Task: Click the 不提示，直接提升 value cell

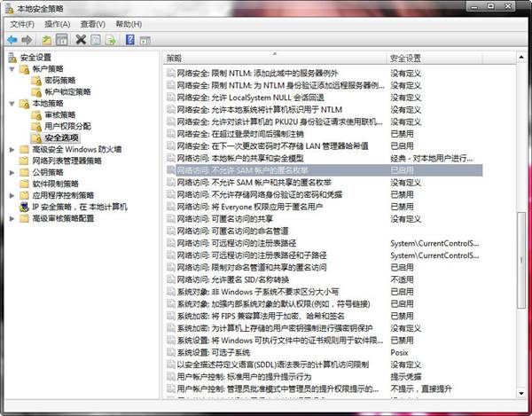Action: pos(421,389)
